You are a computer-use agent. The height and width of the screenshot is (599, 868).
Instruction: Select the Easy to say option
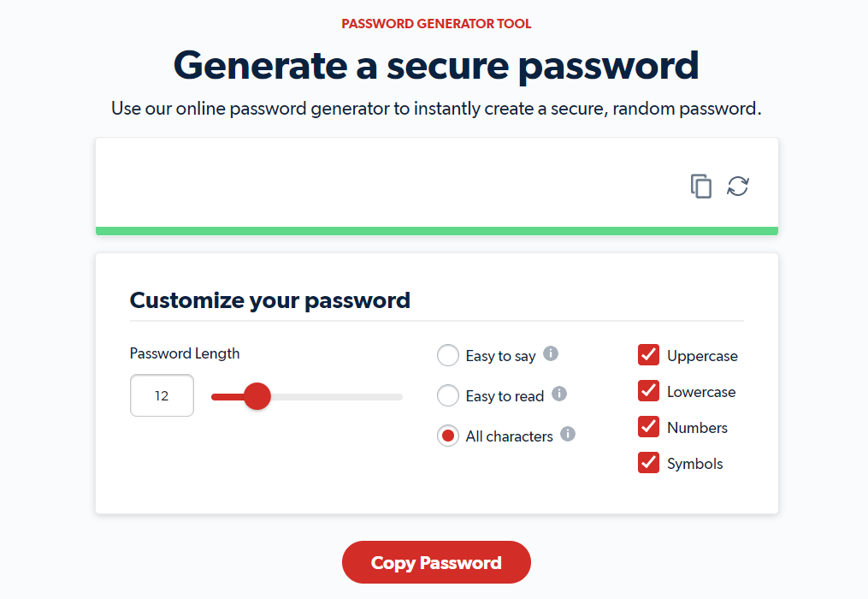coord(448,355)
